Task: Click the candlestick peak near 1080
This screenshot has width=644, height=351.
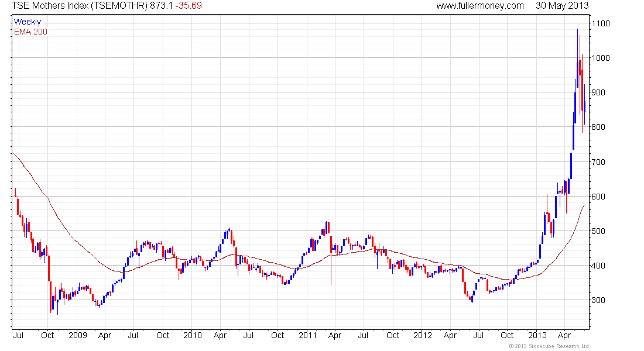Action: click(x=577, y=57)
